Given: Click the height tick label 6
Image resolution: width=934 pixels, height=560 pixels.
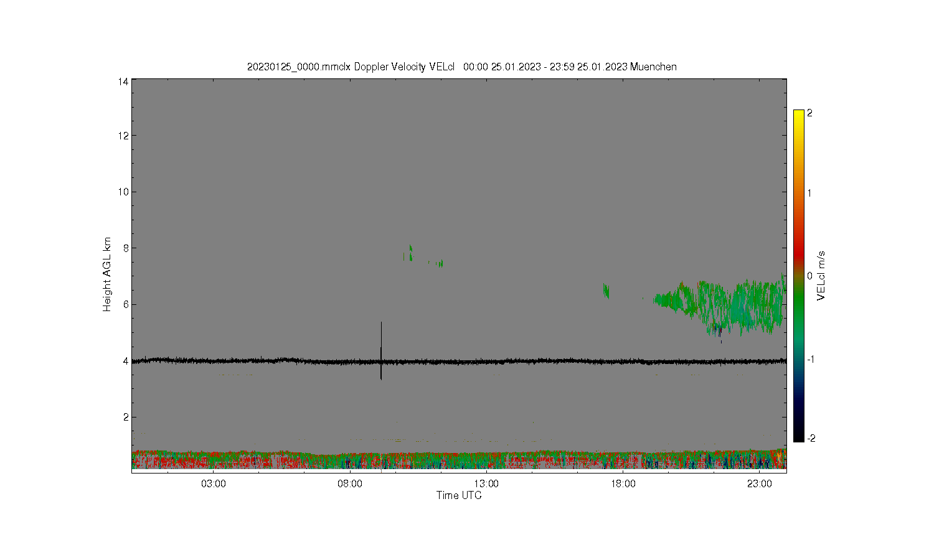Looking at the screenshot, I should pos(126,304).
